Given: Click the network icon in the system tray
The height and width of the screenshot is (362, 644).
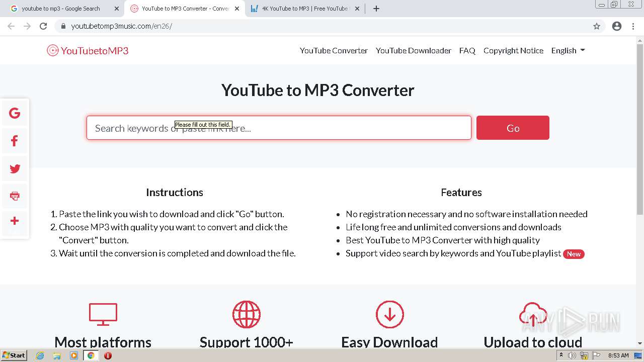Looking at the screenshot, I should point(584,355).
